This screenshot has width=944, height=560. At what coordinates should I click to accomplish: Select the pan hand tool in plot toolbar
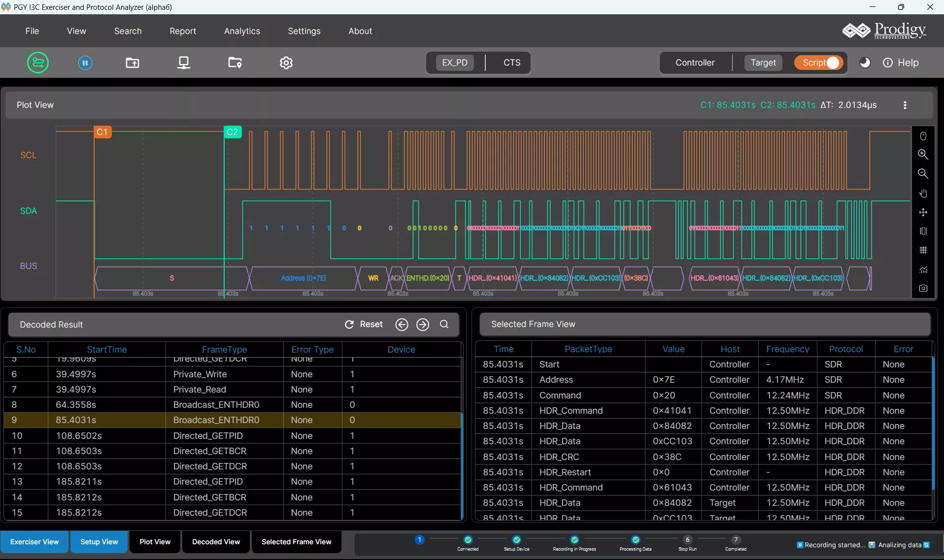923,193
